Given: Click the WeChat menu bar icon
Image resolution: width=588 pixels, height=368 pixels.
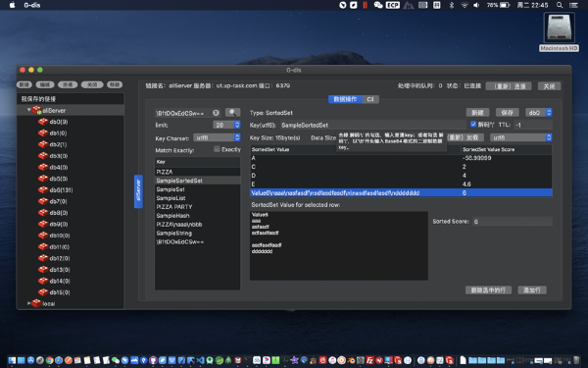Looking at the screenshot, I should [378, 5].
